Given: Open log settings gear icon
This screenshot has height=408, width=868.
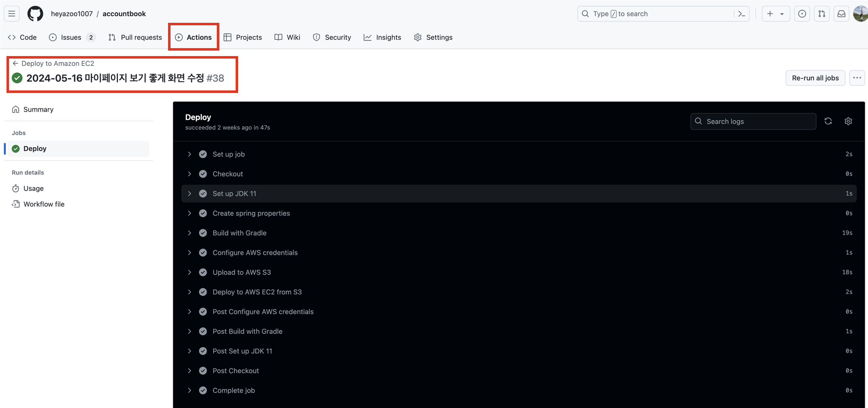Looking at the screenshot, I should [x=848, y=121].
